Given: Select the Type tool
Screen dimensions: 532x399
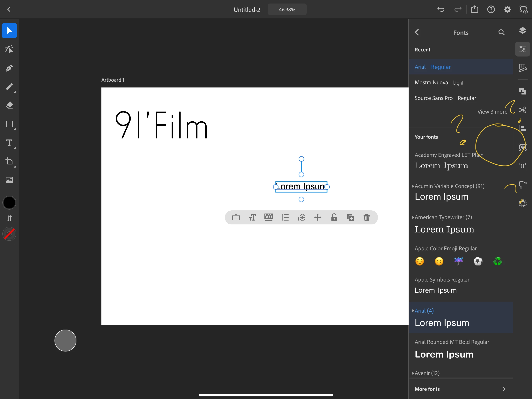Looking at the screenshot, I should (9, 143).
